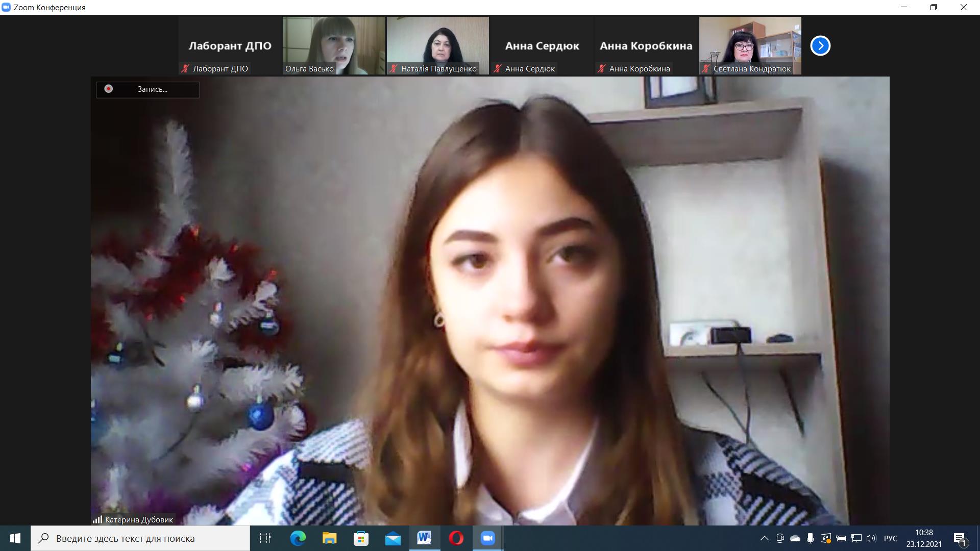Viewport: 980px width, 551px height.
Task: Switch to Microsoft Word on the taskbar
Action: 424,538
